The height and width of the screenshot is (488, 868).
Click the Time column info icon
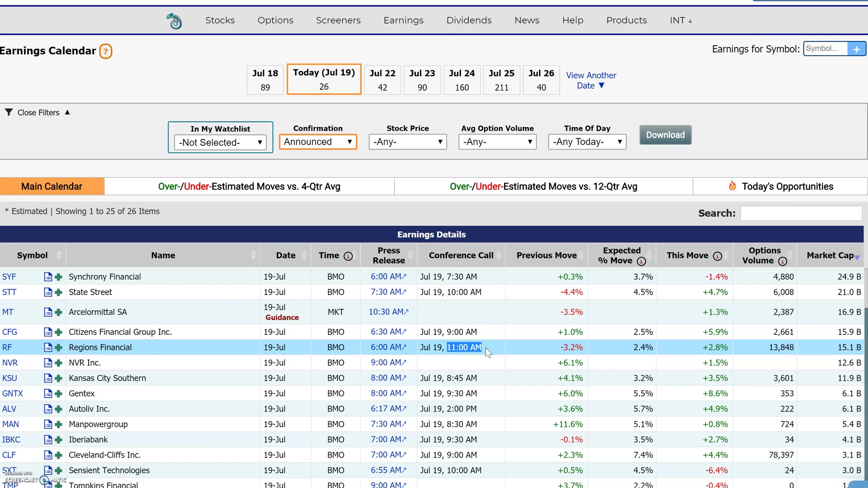pyautogui.click(x=348, y=256)
